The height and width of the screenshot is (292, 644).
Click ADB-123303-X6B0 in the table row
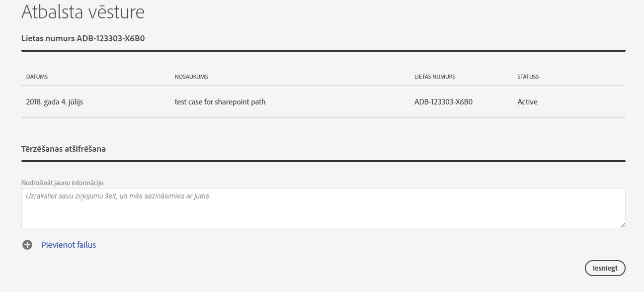click(x=443, y=102)
